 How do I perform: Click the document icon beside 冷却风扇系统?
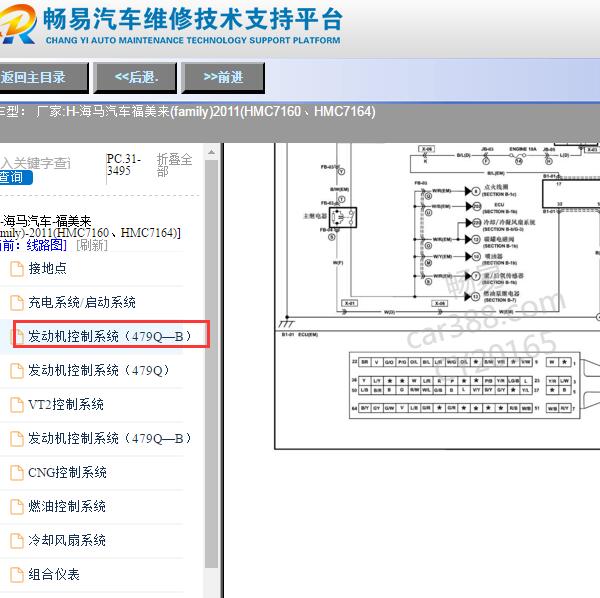pos(16,541)
